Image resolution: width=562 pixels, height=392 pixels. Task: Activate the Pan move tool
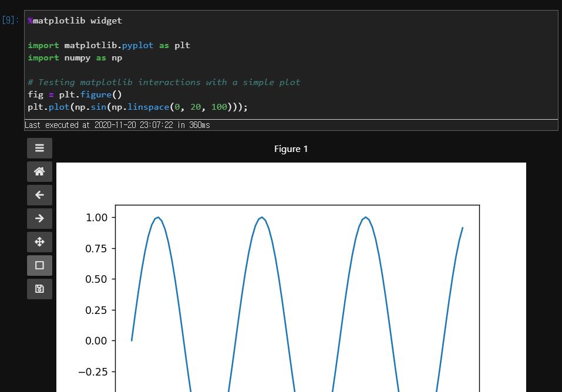[x=39, y=242]
